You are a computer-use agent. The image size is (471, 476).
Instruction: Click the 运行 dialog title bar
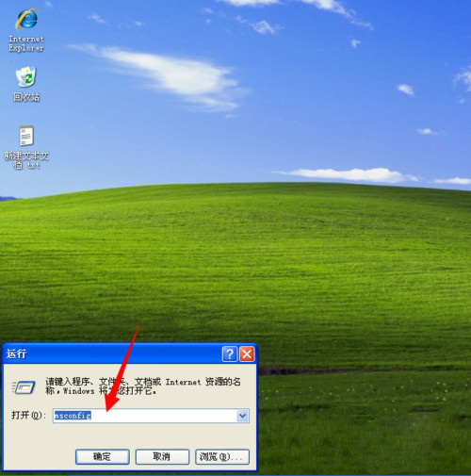click(113, 354)
